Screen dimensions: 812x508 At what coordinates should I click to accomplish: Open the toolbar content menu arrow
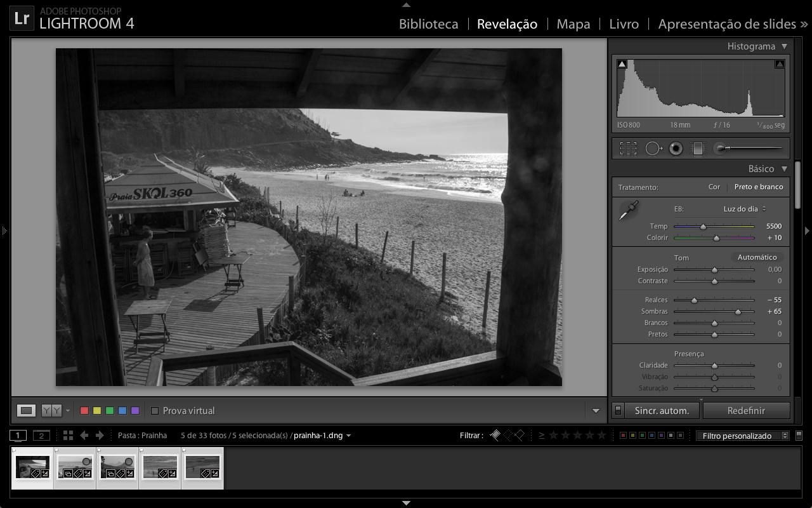pos(596,411)
